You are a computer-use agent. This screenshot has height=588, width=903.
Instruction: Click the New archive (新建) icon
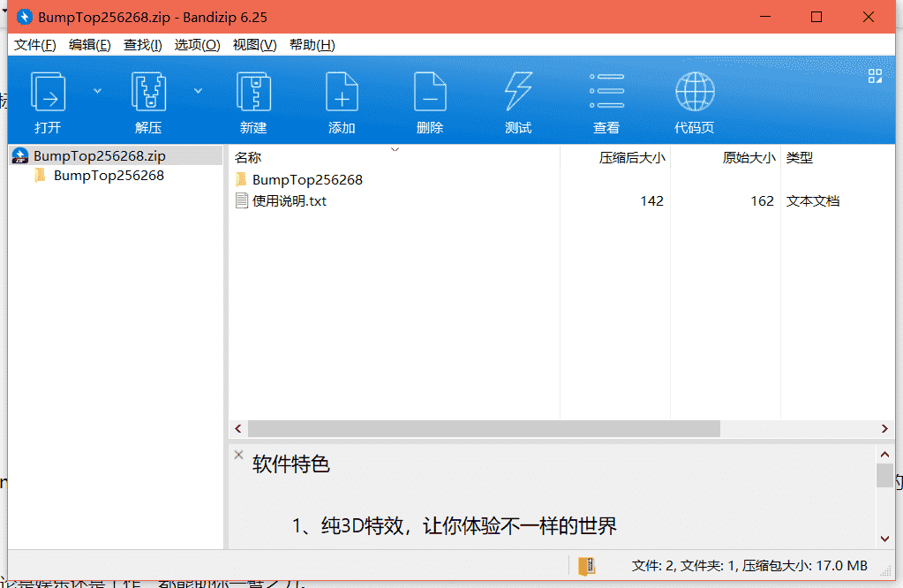[253, 92]
